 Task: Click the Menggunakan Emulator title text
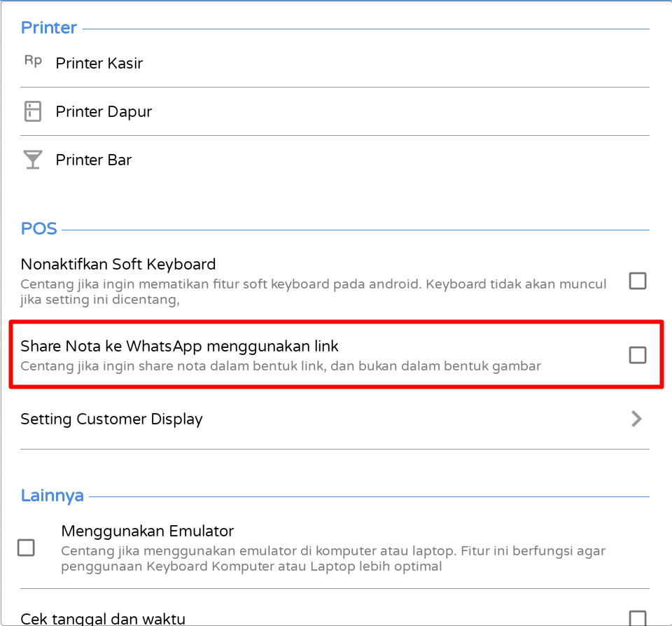pos(148,531)
